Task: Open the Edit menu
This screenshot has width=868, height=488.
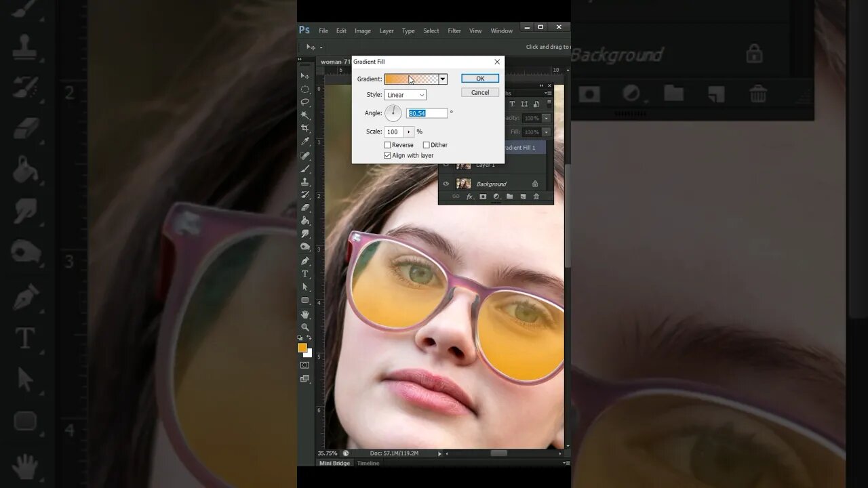Action: click(x=341, y=30)
